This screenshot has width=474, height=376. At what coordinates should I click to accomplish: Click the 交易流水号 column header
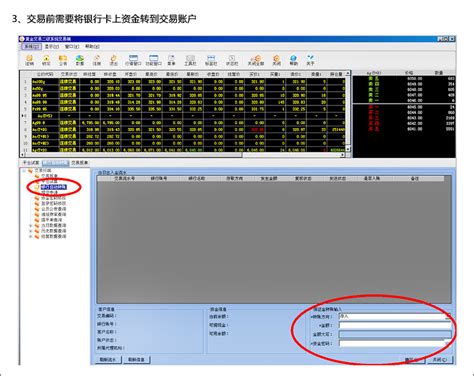(124, 179)
